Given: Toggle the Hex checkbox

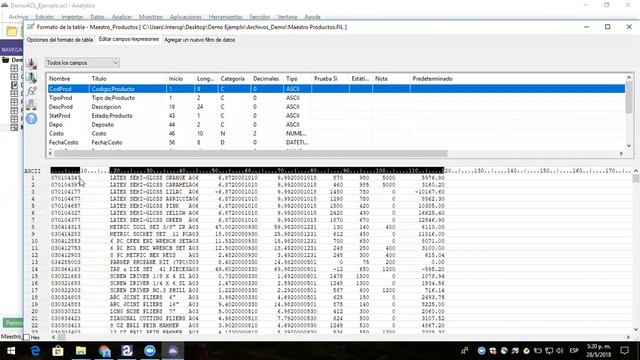Looking at the screenshot, I should point(27,338).
